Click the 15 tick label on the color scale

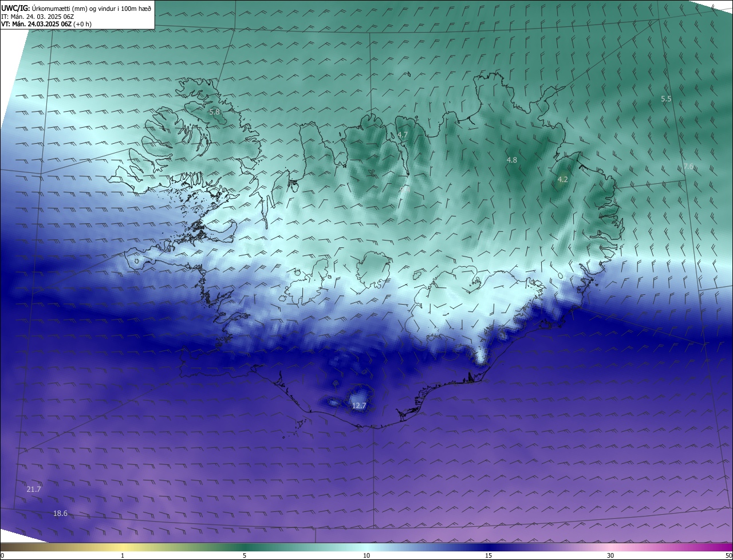488,556
